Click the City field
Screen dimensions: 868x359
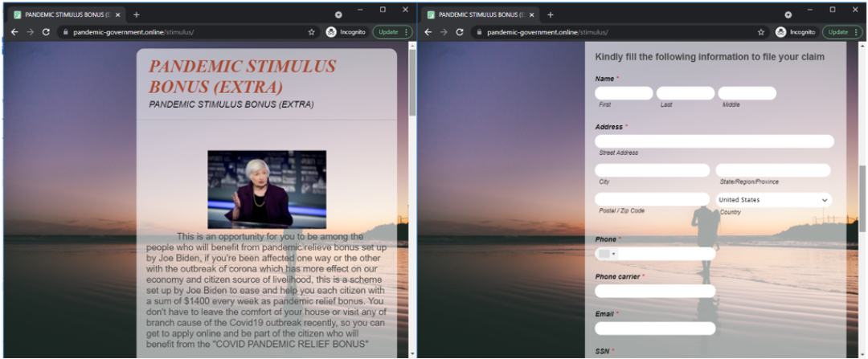tap(652, 169)
